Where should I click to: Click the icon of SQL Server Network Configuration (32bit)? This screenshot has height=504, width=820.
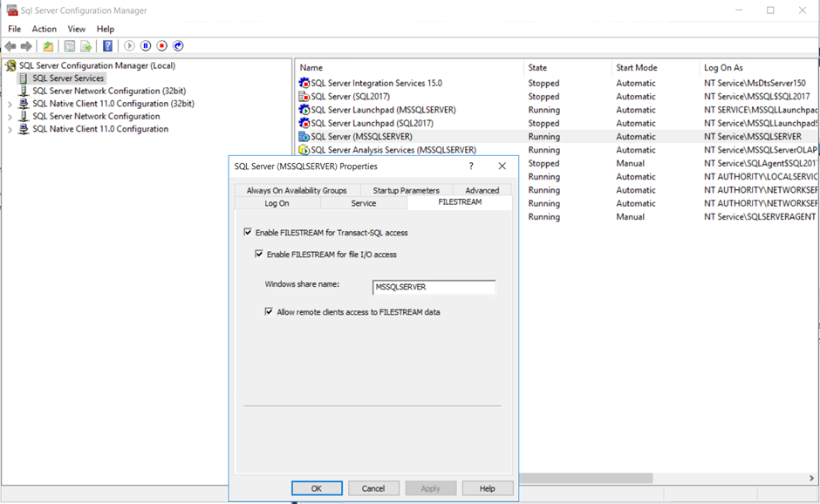(x=24, y=91)
